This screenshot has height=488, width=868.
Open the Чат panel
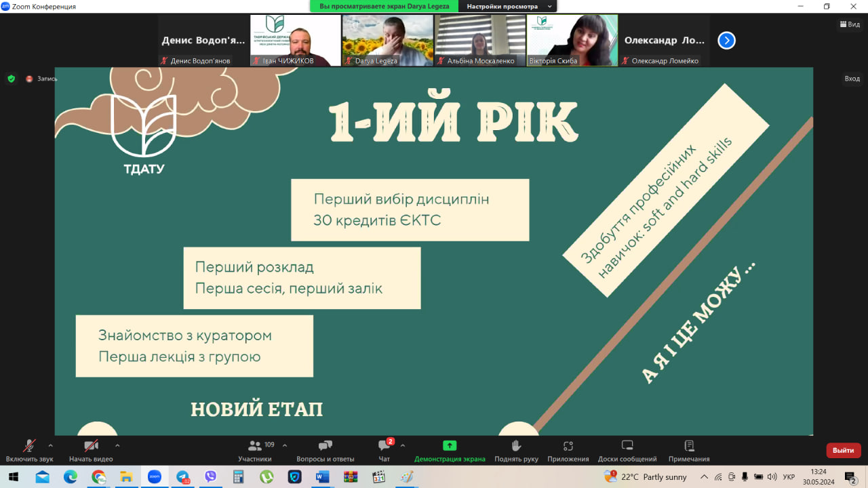pyautogui.click(x=384, y=451)
